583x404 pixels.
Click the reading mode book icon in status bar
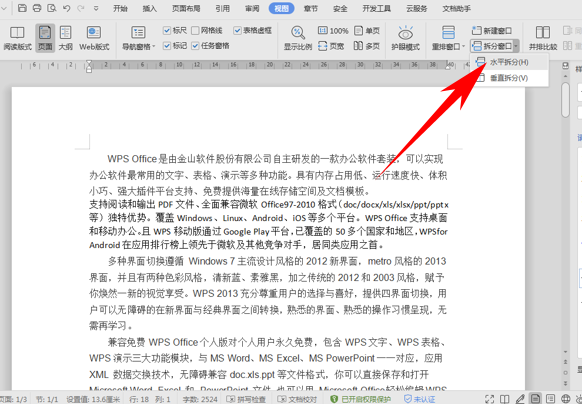(505, 399)
